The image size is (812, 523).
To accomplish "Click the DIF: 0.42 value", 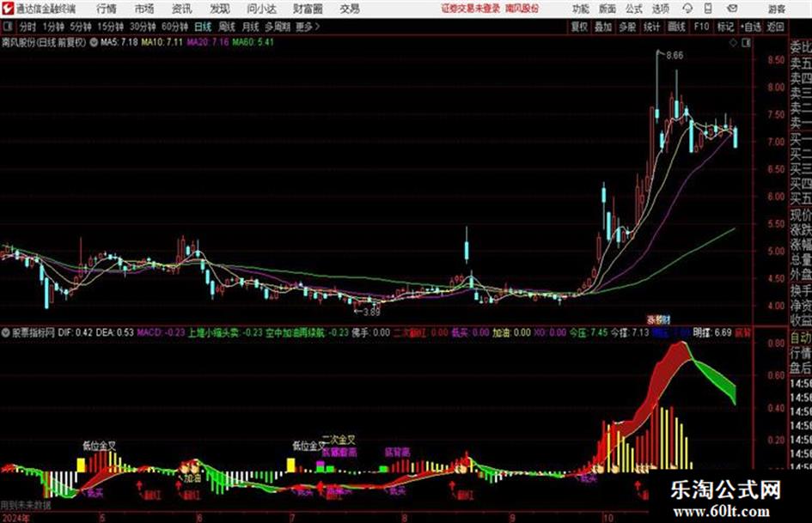I will [76, 332].
